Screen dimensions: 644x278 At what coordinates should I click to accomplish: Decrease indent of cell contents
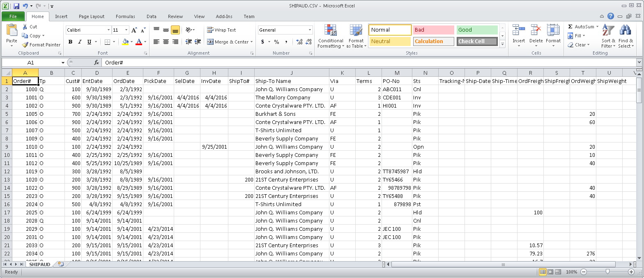click(x=189, y=42)
